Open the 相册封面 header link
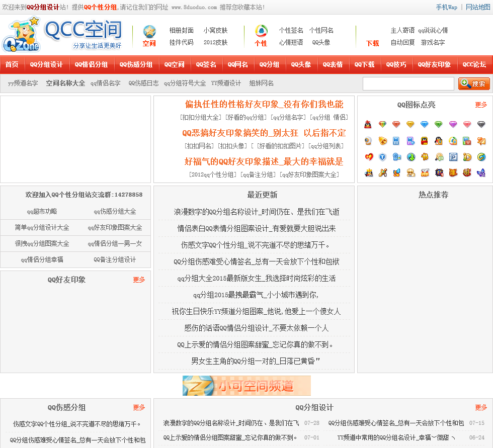 [182, 31]
